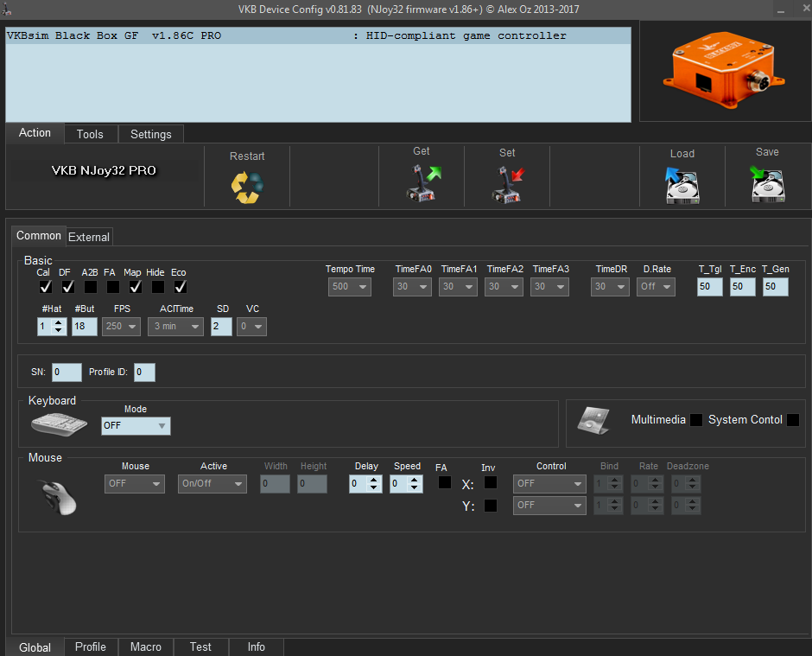Open the Global bottom tab
812x656 pixels.
35,647
